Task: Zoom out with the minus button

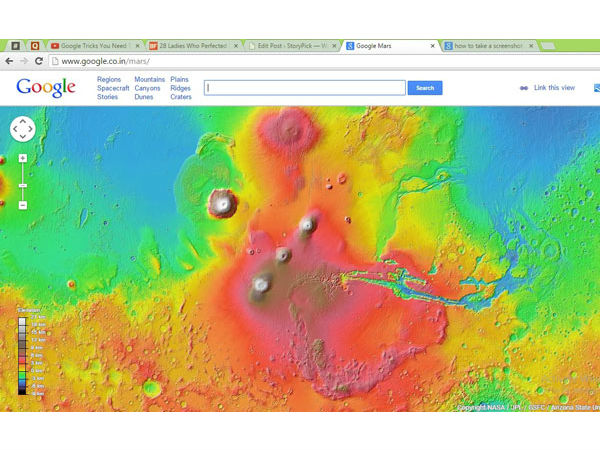Action: click(22, 205)
